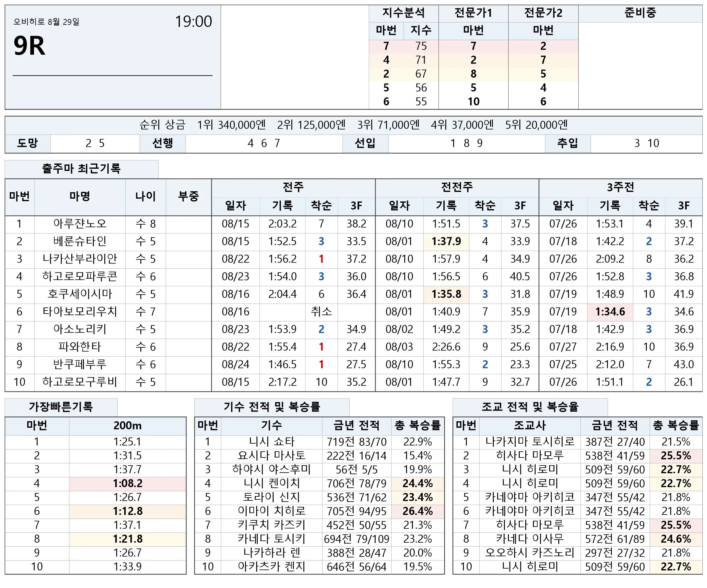Screen dimensions: 707x588
Task: Select trainer 오오하시 카즈노리
Action: click(530, 553)
